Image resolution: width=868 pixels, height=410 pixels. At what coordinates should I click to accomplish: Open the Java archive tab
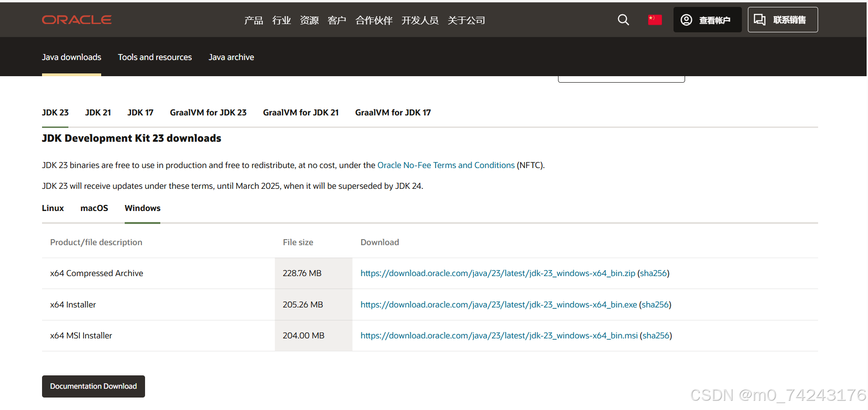click(231, 57)
